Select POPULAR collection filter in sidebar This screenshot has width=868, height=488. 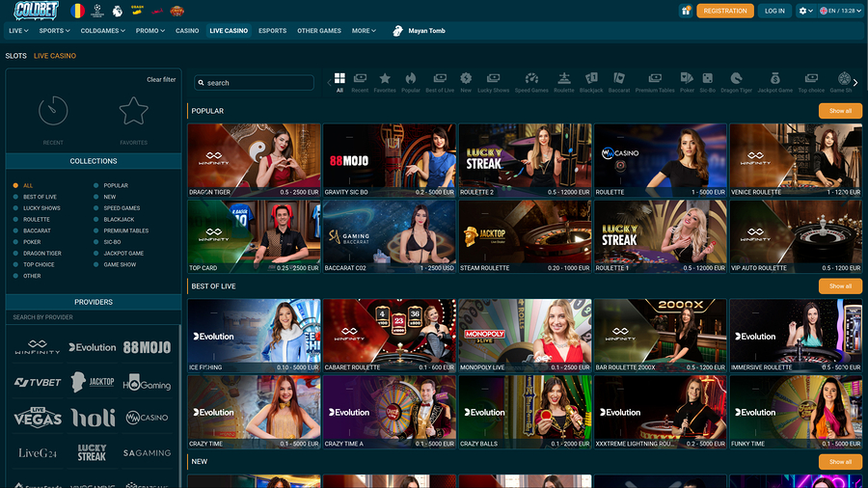111,185
